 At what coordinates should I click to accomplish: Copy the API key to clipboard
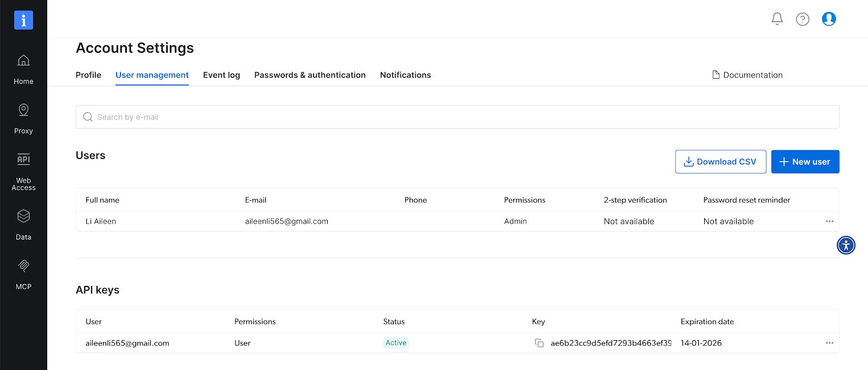(539, 343)
